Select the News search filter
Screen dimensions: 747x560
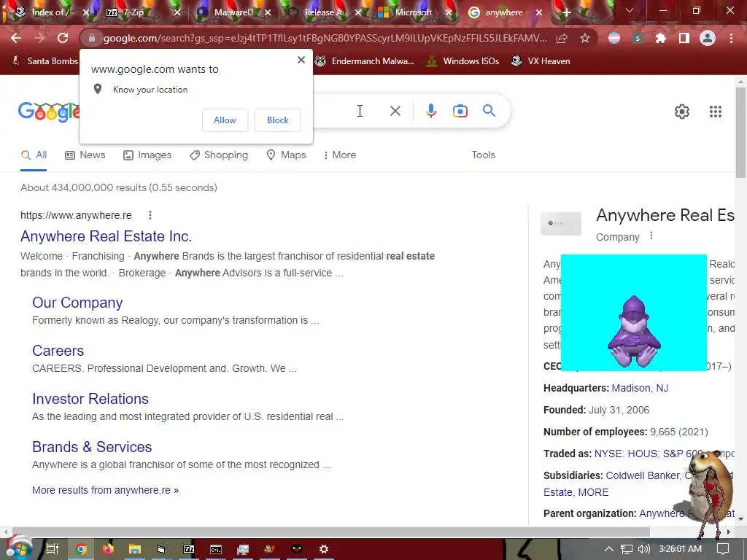pyautogui.click(x=85, y=155)
